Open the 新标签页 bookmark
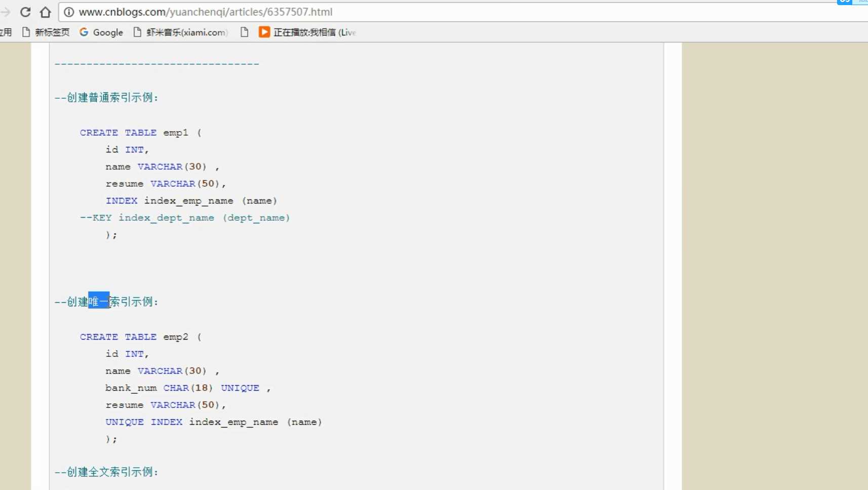Viewport: 868px width, 490px height. (46, 32)
